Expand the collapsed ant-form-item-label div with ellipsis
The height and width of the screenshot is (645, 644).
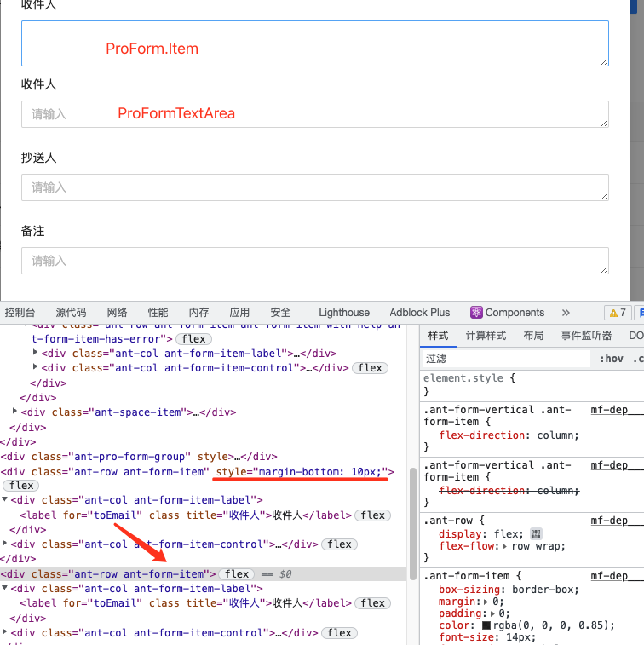click(35, 352)
